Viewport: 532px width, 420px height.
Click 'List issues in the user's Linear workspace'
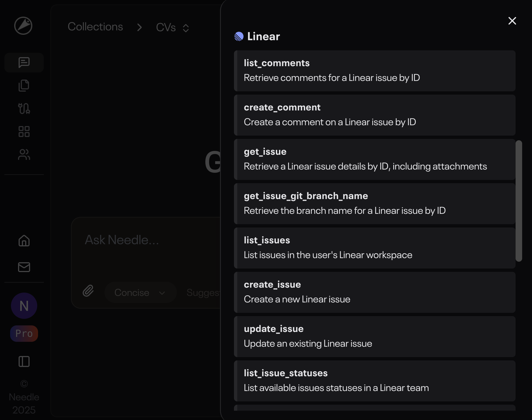click(x=328, y=255)
